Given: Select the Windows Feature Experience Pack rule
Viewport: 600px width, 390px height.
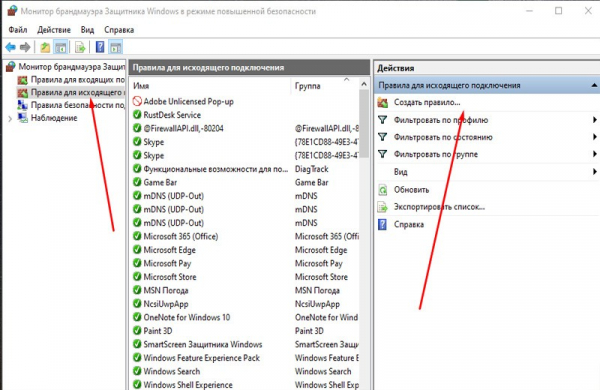Looking at the screenshot, I should click(202, 358).
